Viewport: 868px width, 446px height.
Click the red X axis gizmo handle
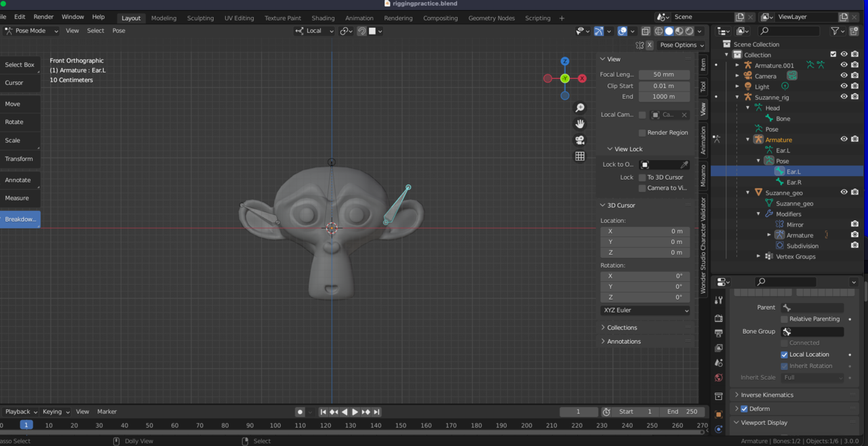pyautogui.click(x=582, y=79)
